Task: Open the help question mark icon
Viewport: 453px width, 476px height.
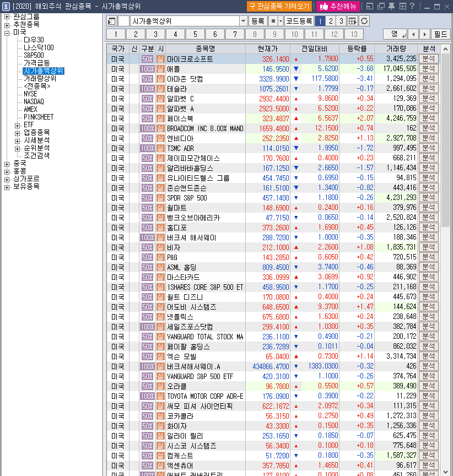Action: pos(412,6)
